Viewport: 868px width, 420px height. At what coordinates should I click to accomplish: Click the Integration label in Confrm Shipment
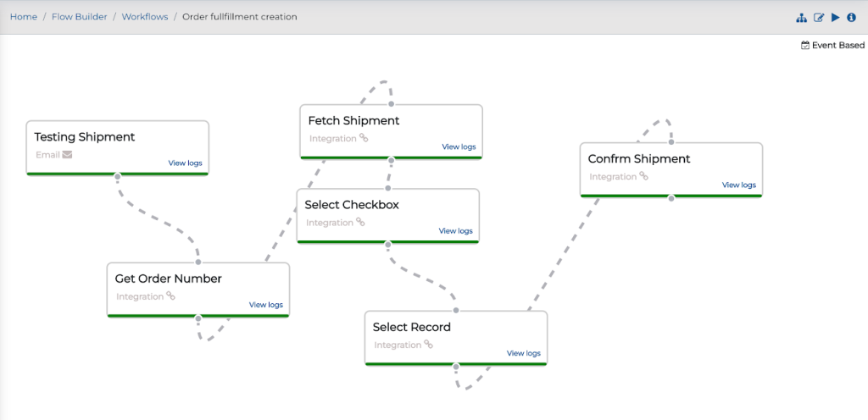point(613,177)
